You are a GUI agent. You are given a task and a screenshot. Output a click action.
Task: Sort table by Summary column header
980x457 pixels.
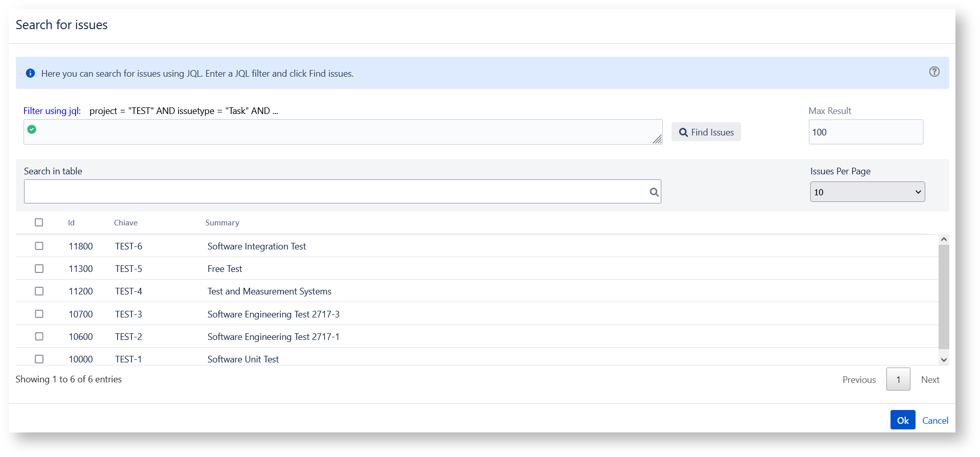click(222, 223)
